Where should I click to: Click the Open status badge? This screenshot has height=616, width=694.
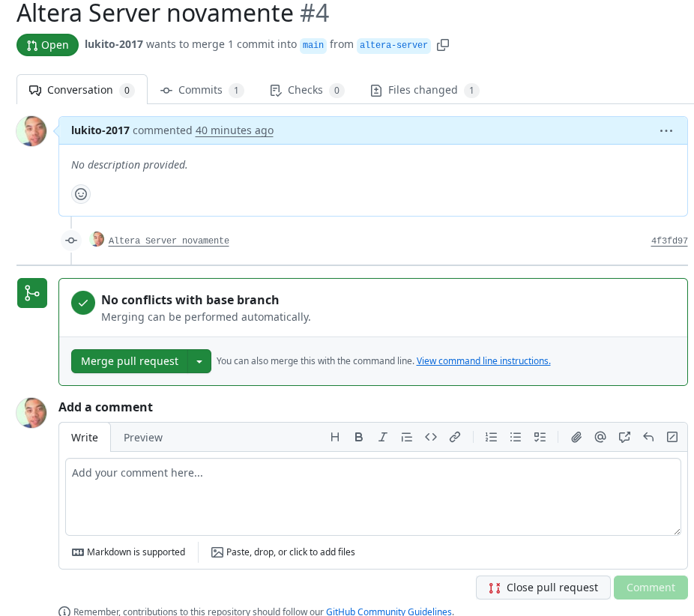(x=47, y=45)
